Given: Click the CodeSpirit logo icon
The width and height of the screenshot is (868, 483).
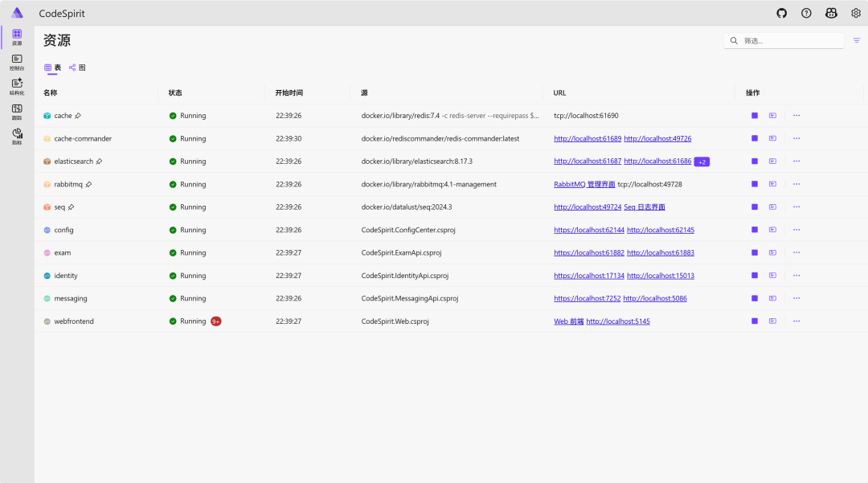Looking at the screenshot, I should (x=17, y=13).
